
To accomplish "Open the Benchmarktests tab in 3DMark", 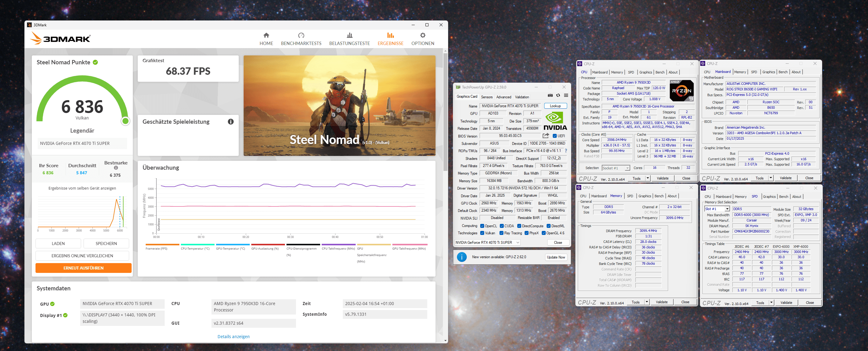I will click(301, 39).
